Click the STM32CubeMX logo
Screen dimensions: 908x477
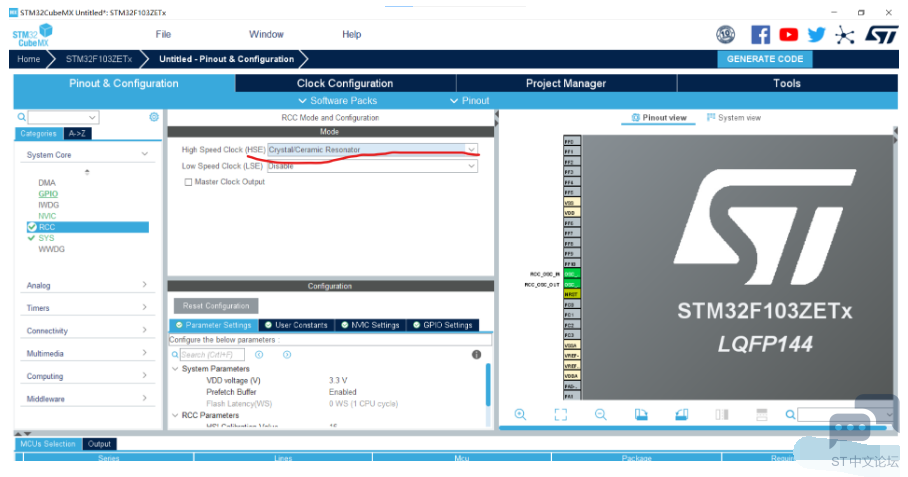point(32,35)
